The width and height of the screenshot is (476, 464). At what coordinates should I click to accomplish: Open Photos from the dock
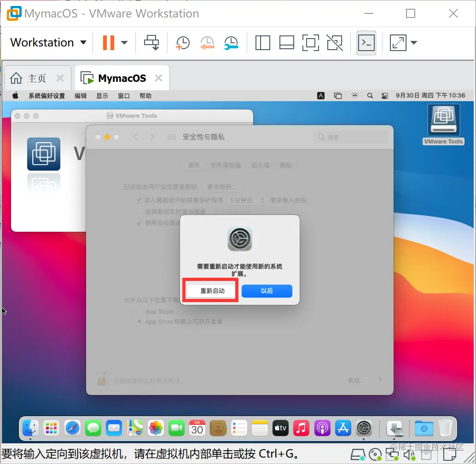[156, 428]
